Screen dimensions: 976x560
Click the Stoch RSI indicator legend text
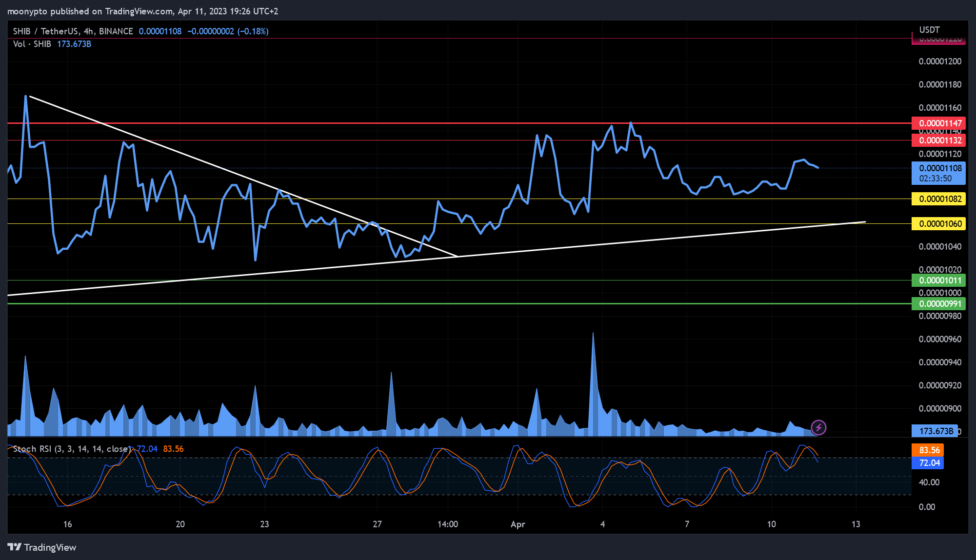coord(72,449)
